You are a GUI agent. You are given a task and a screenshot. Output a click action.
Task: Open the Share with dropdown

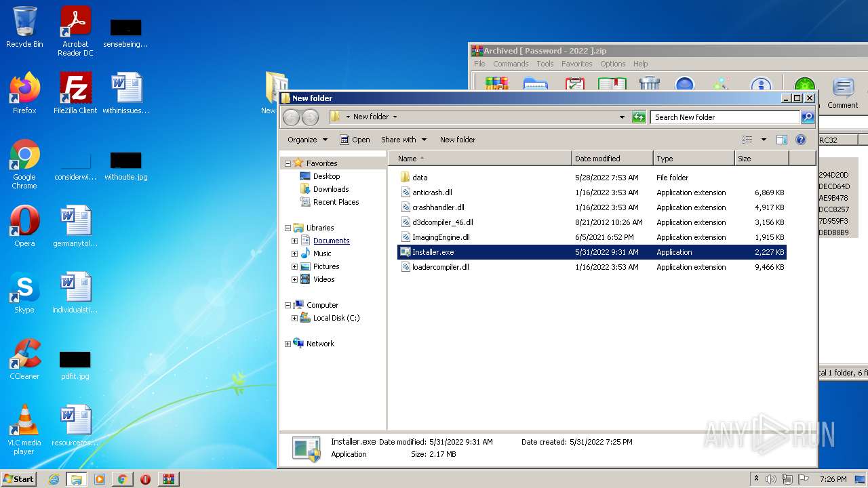coord(403,140)
